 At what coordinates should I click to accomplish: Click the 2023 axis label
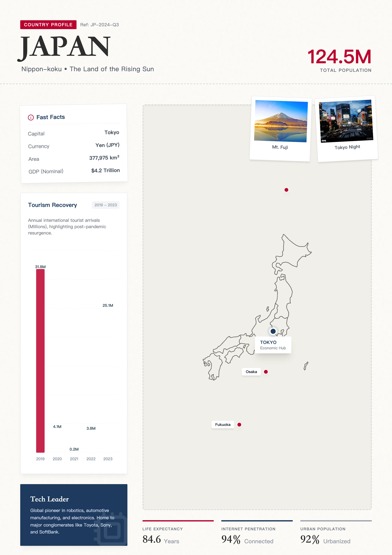108,459
